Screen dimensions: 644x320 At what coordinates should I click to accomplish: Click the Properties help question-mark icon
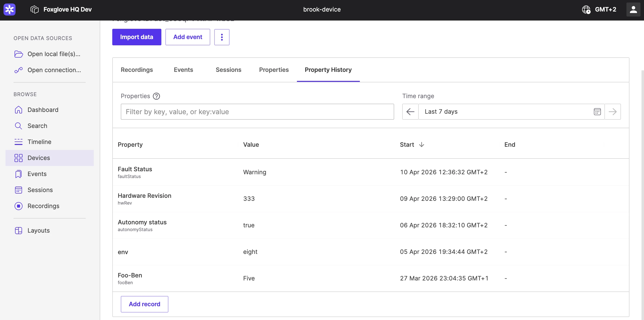coord(156,96)
